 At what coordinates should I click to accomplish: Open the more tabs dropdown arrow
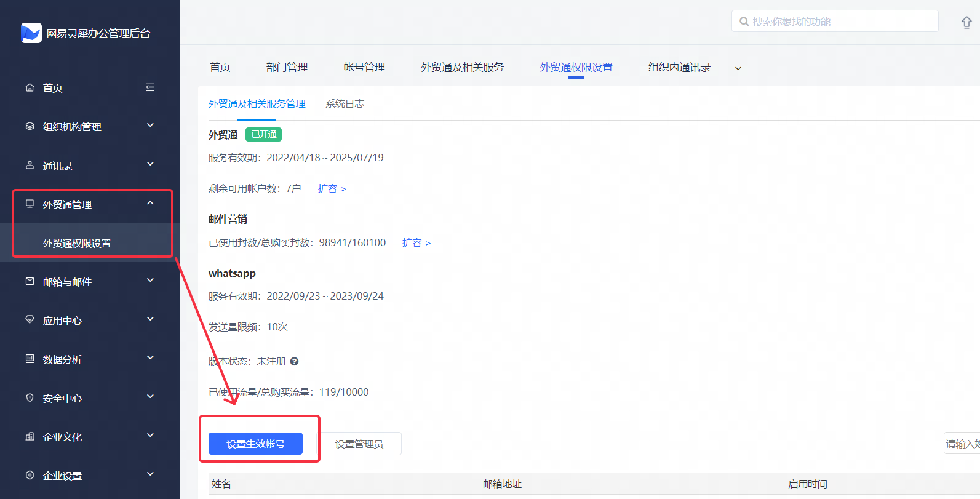click(738, 68)
